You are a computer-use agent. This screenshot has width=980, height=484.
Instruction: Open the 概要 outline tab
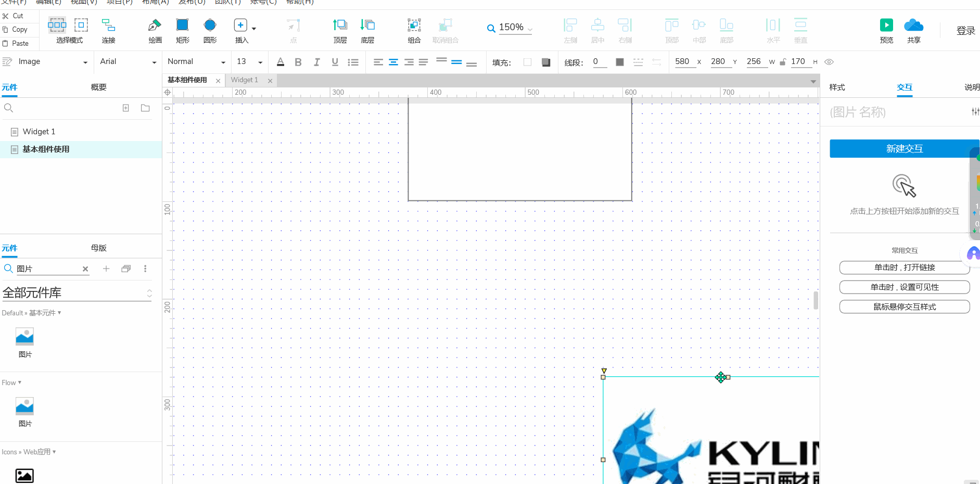[x=98, y=87]
